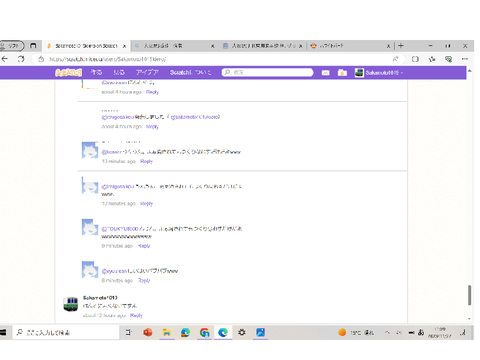Viewport: 480px width, 360px height.
Task: Switch to Microsoft Edge on the taskbar
Action: (223, 332)
